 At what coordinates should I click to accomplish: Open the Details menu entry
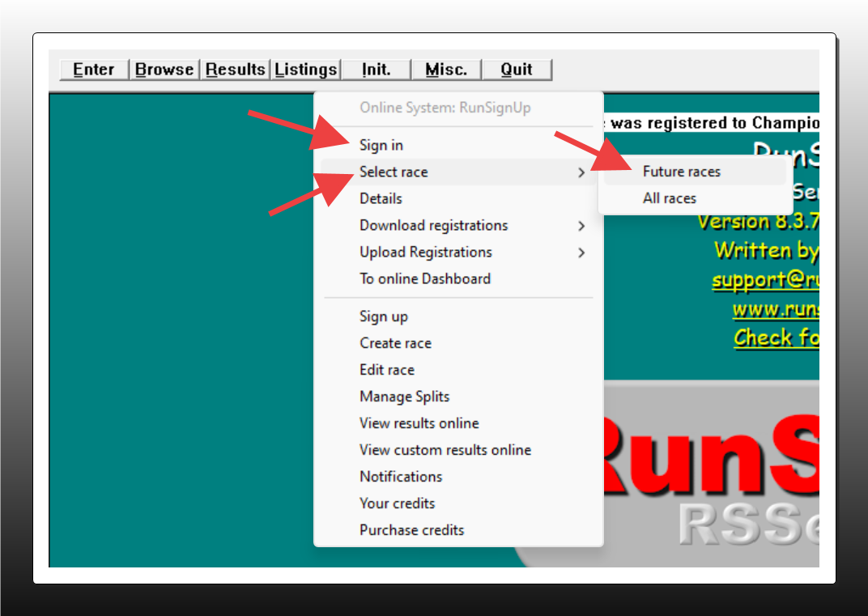pyautogui.click(x=458, y=198)
